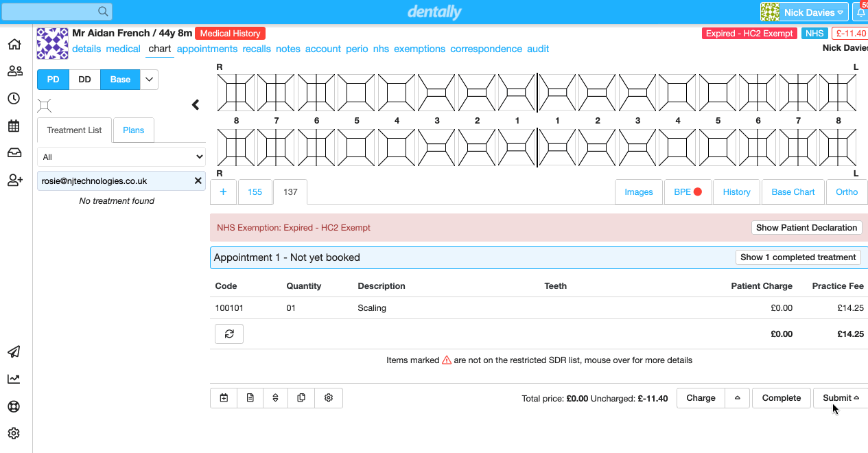Image resolution: width=868 pixels, height=453 pixels.
Task: Click the paper plane icon in sidebar
Action: coord(14,352)
